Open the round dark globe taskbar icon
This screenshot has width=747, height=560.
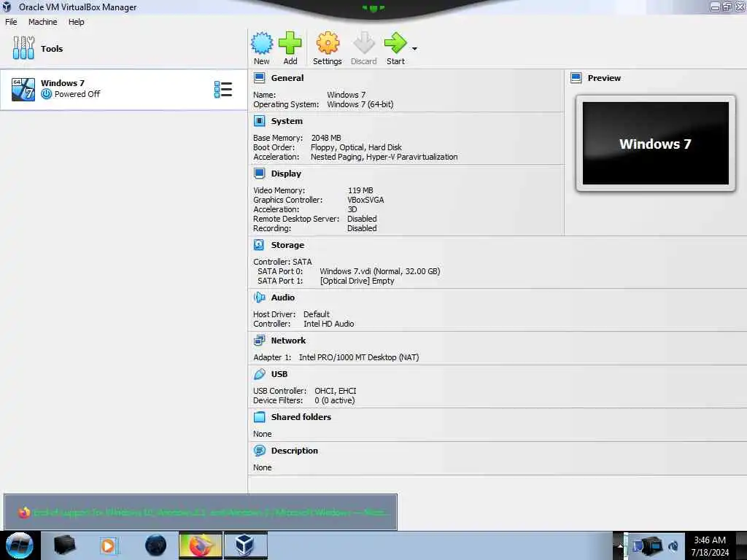click(x=156, y=545)
